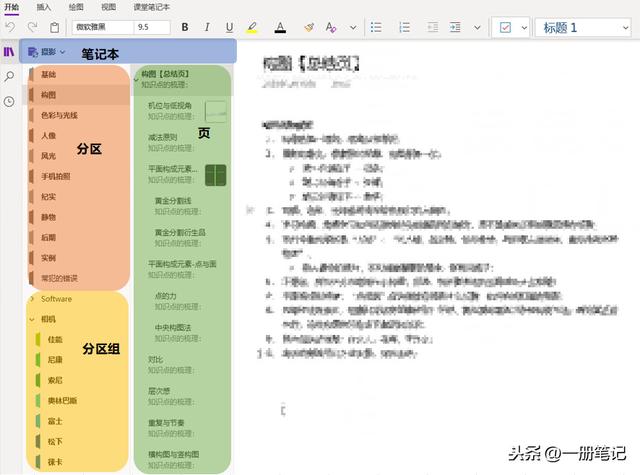The width and height of the screenshot is (640, 475).
Task: Open recent notes clock icon
Action: 9,102
